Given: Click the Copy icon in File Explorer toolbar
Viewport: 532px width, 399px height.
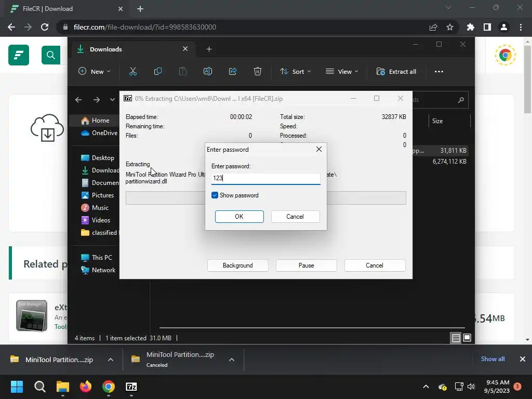Looking at the screenshot, I should coord(158,72).
